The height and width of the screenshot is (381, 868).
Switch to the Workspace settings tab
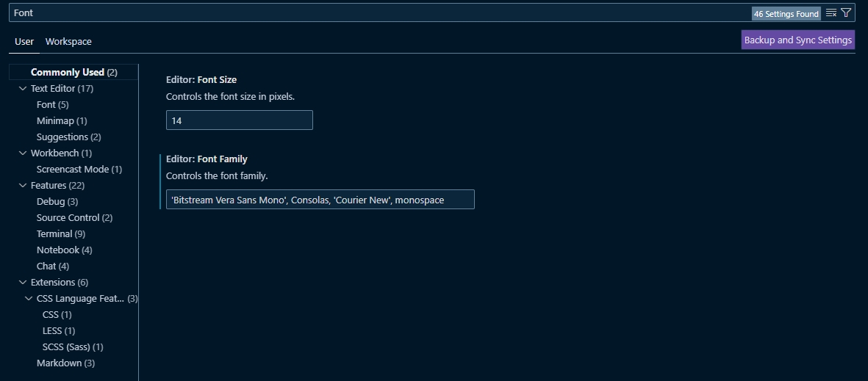pyautogui.click(x=68, y=41)
